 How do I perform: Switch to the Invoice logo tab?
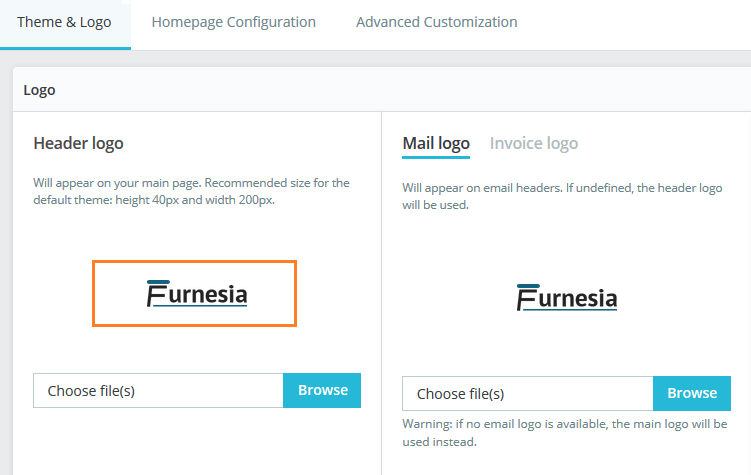click(x=534, y=144)
